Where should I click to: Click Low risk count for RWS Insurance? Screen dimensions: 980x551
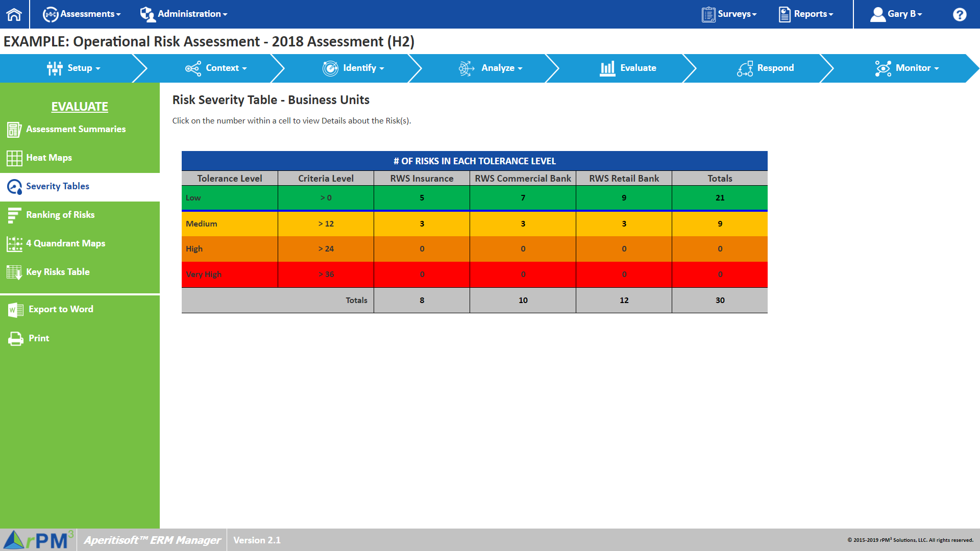[422, 198]
